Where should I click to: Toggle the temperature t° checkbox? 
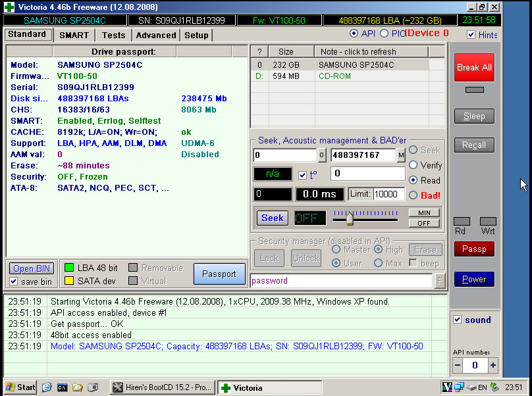tap(302, 175)
